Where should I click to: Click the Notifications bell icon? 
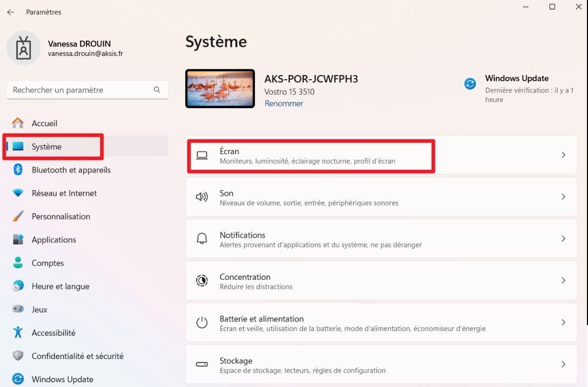[x=202, y=239]
